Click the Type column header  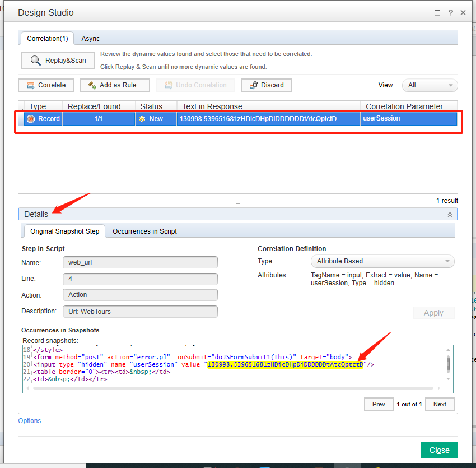(43, 106)
